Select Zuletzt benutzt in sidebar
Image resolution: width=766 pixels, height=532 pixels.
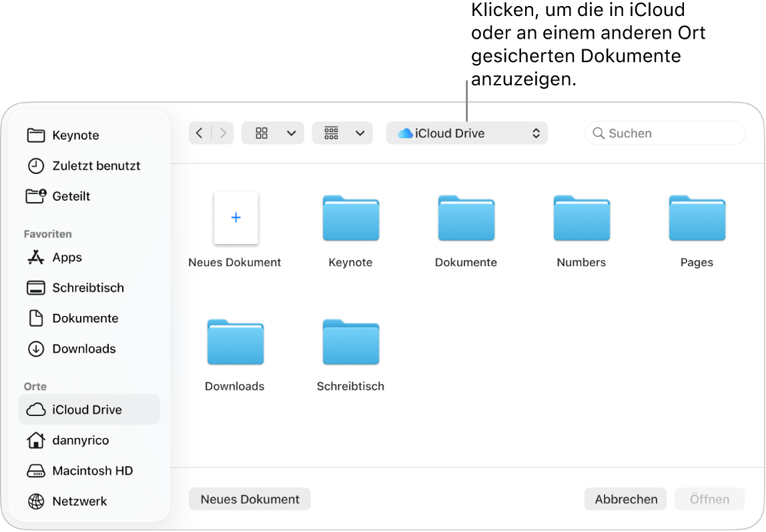[89, 166]
